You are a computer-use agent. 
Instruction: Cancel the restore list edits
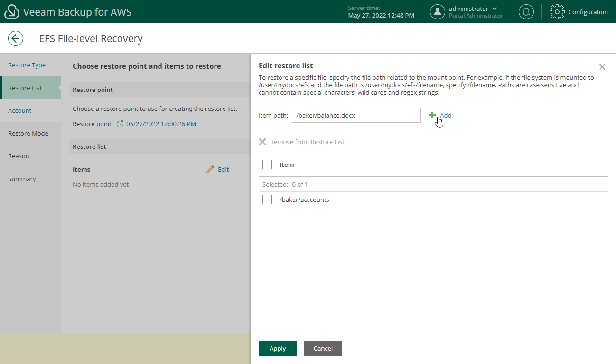pos(323,348)
